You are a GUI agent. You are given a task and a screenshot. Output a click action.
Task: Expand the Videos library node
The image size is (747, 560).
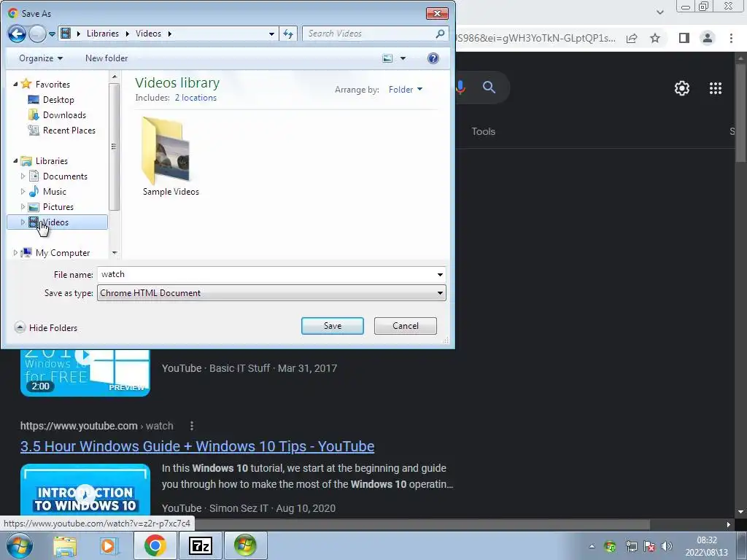coord(23,222)
